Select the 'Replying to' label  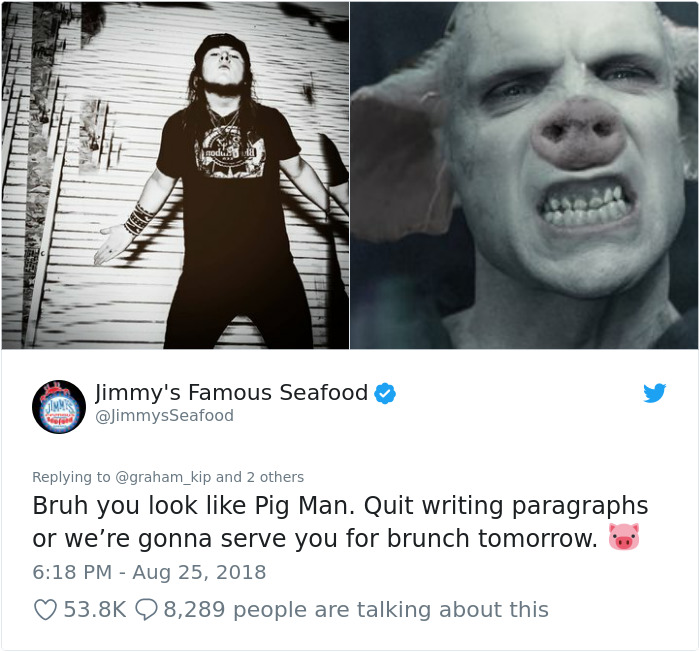click(x=71, y=477)
